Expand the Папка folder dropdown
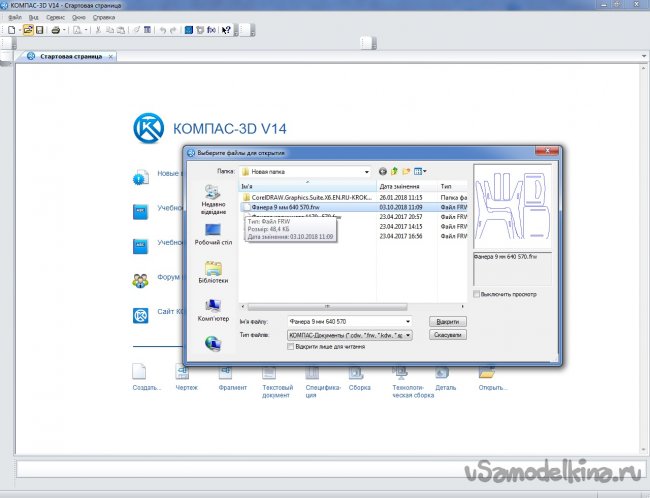This screenshot has height=498, width=650. coord(366,171)
